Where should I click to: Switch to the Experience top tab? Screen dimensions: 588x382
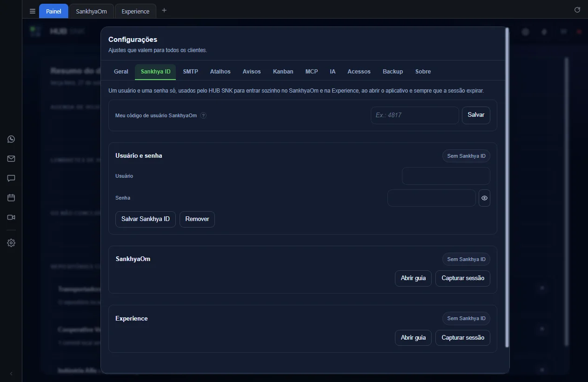[135, 11]
